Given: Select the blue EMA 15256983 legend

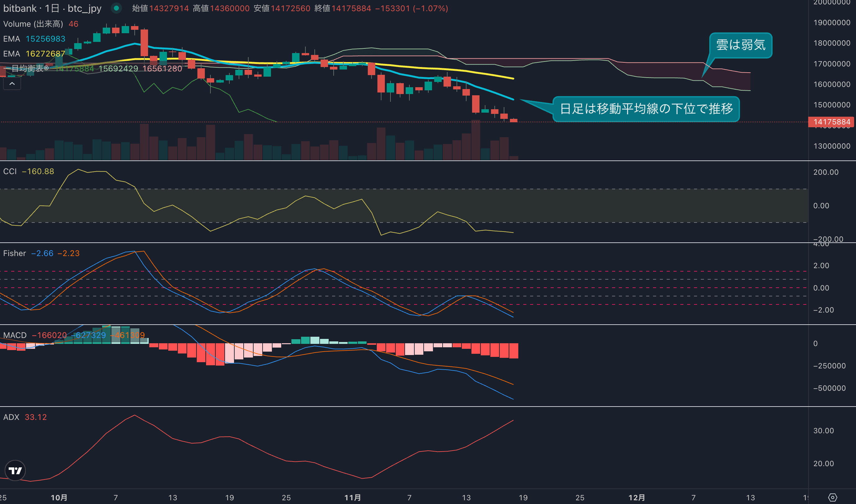Looking at the screenshot, I should pyautogui.click(x=34, y=39).
